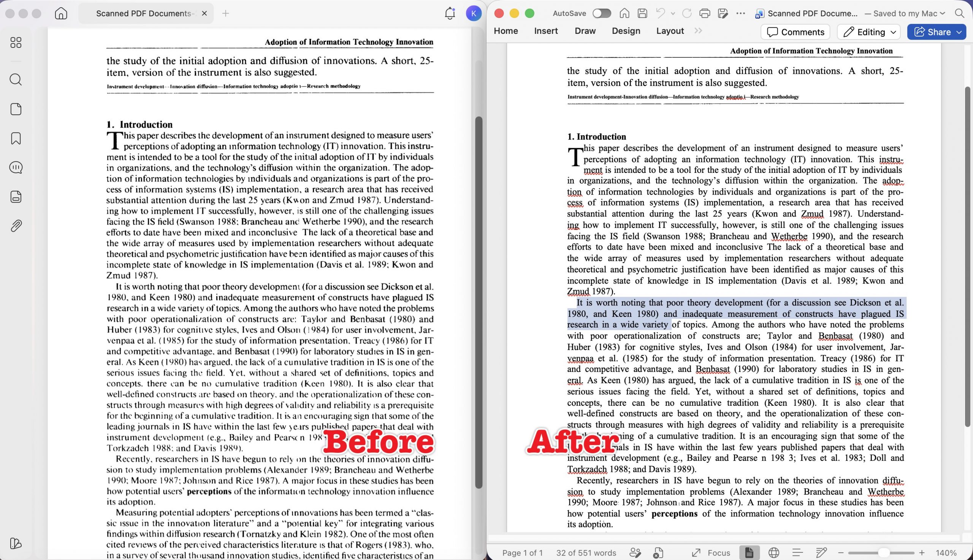Click the Share button in Word

937,32
